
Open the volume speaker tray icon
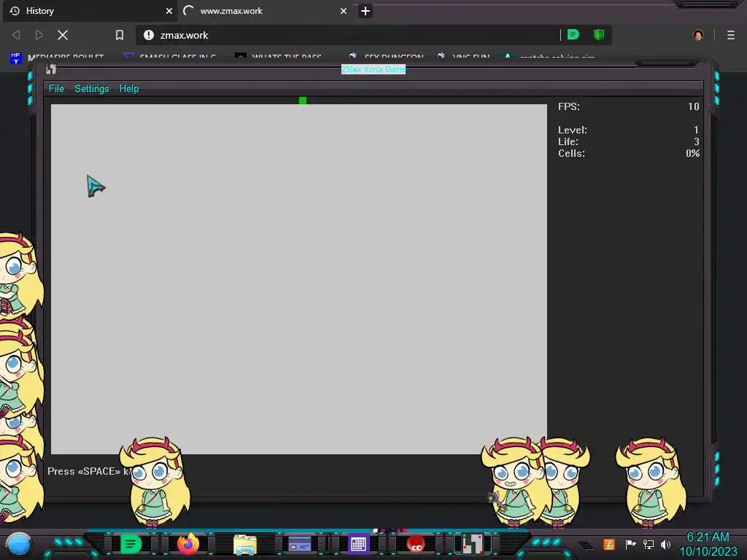[665, 544]
